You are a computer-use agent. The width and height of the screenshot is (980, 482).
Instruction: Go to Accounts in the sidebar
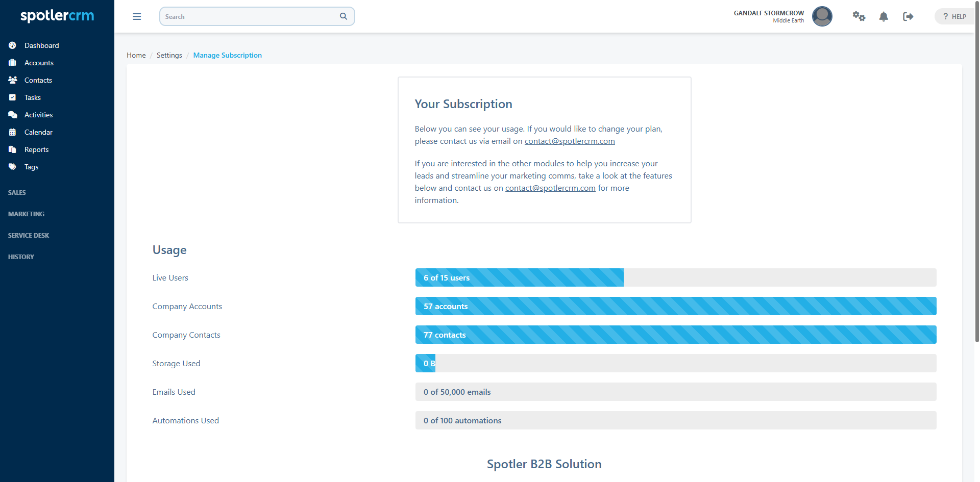coord(39,63)
